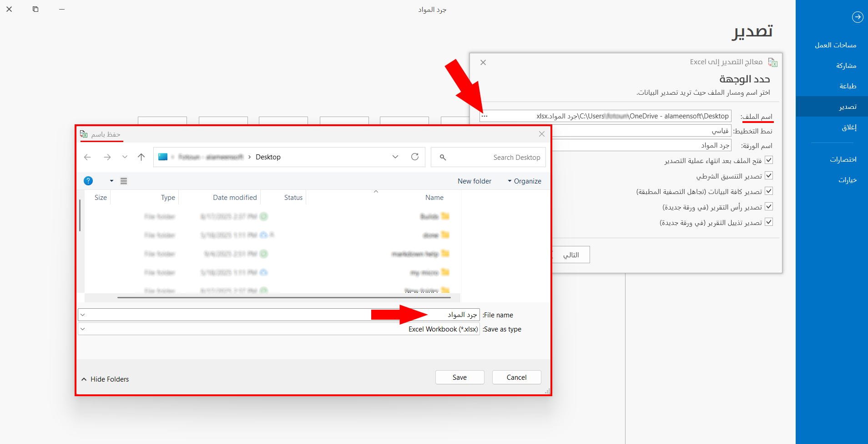Open the help question mark icon
This screenshot has width=868, height=444.
[88, 181]
